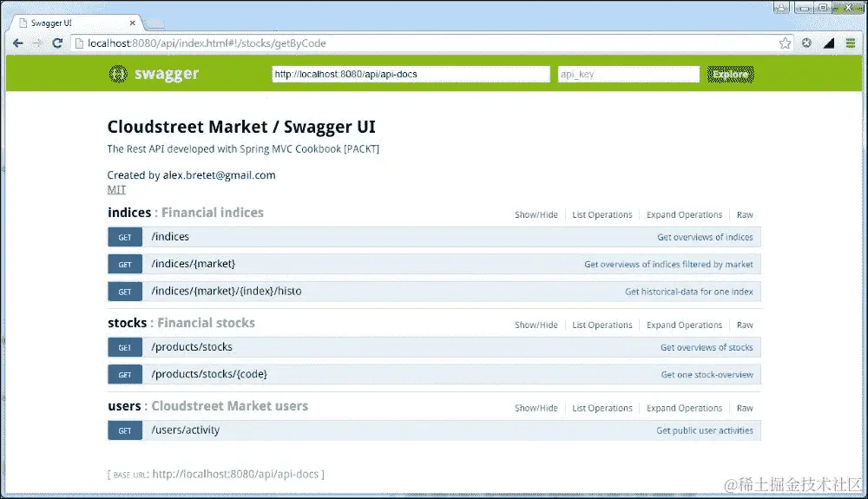Click 'Get historical-data for one index'
The image size is (868, 499).
[689, 292]
